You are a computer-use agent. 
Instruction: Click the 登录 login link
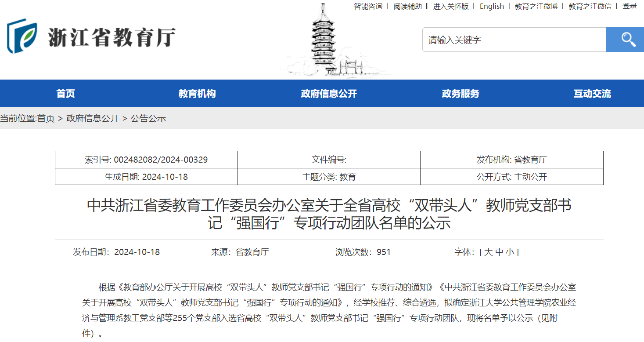pos(630,6)
